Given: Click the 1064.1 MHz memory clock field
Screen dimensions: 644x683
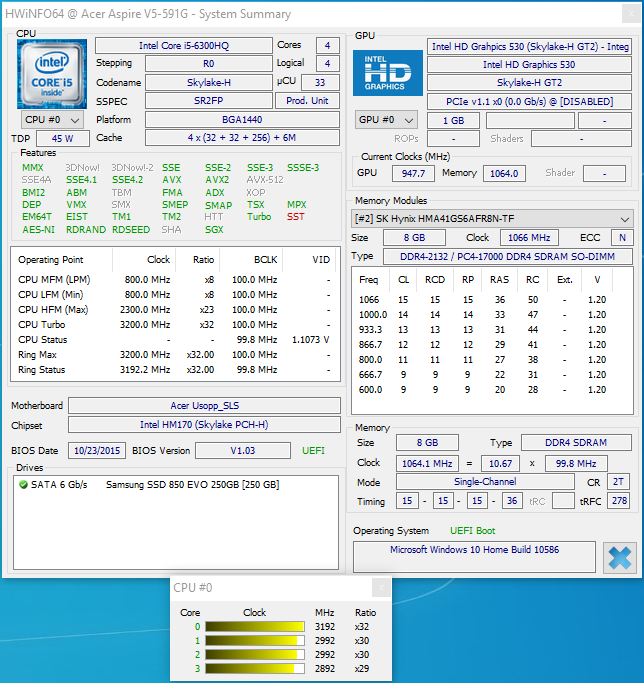Looking at the screenshot, I should click(x=427, y=463).
